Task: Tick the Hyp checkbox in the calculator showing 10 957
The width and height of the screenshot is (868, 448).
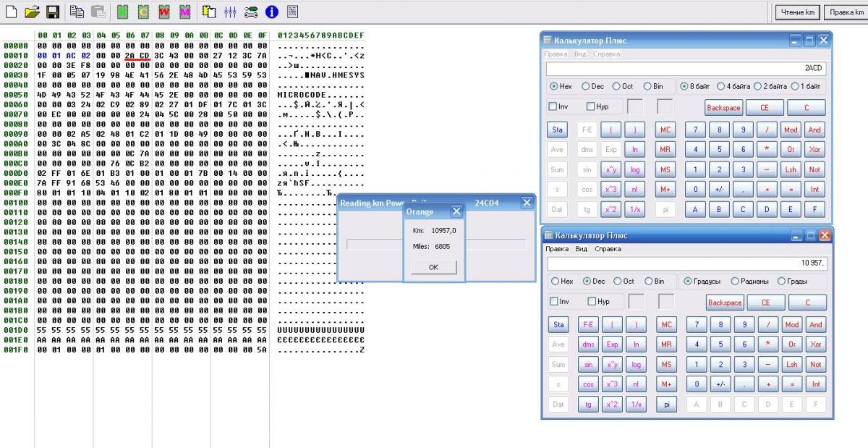Action: tap(593, 302)
